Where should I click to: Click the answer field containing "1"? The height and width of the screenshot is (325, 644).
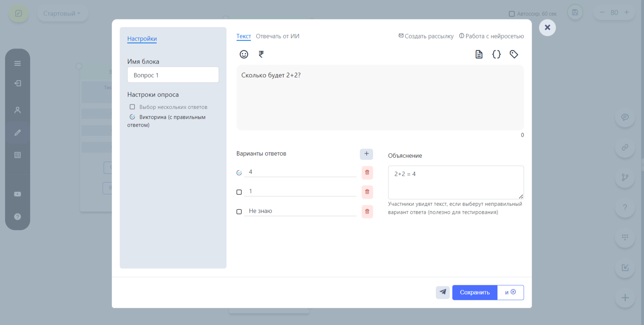pyautogui.click(x=300, y=191)
